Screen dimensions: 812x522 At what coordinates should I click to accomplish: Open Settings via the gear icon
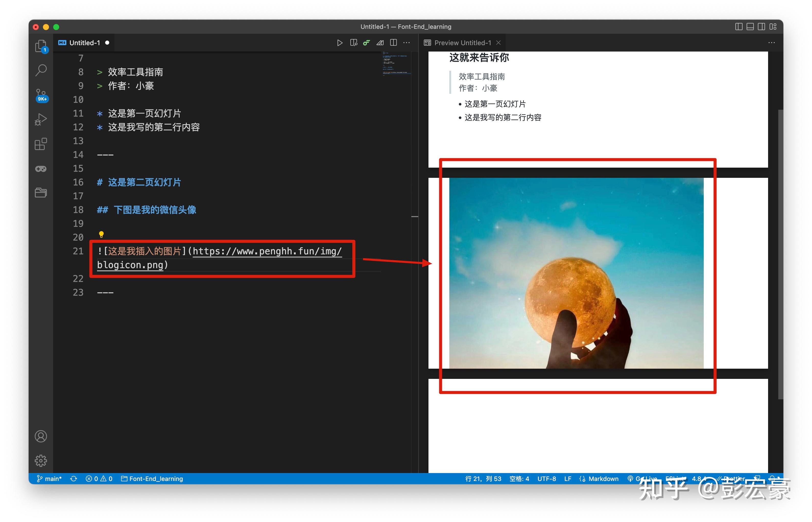(x=41, y=460)
